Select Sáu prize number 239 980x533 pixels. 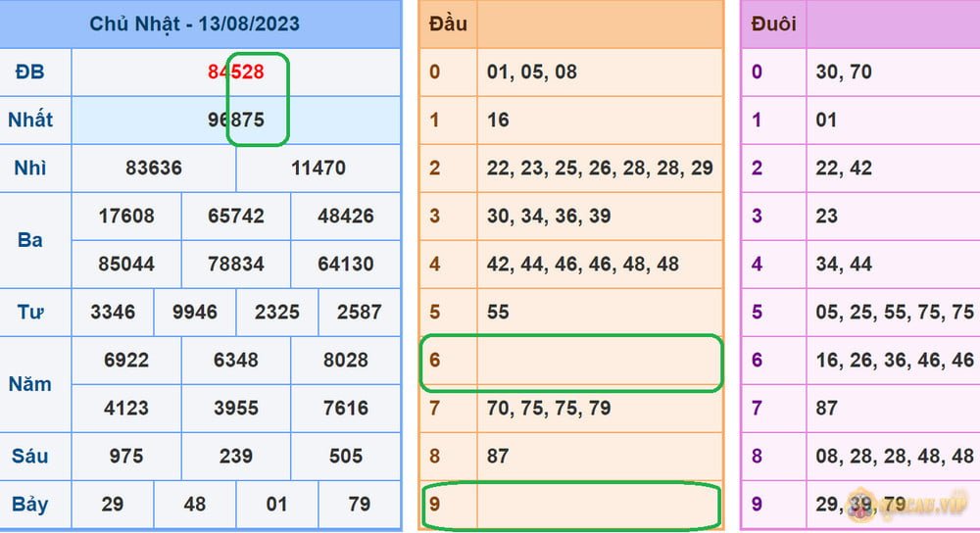(236, 456)
